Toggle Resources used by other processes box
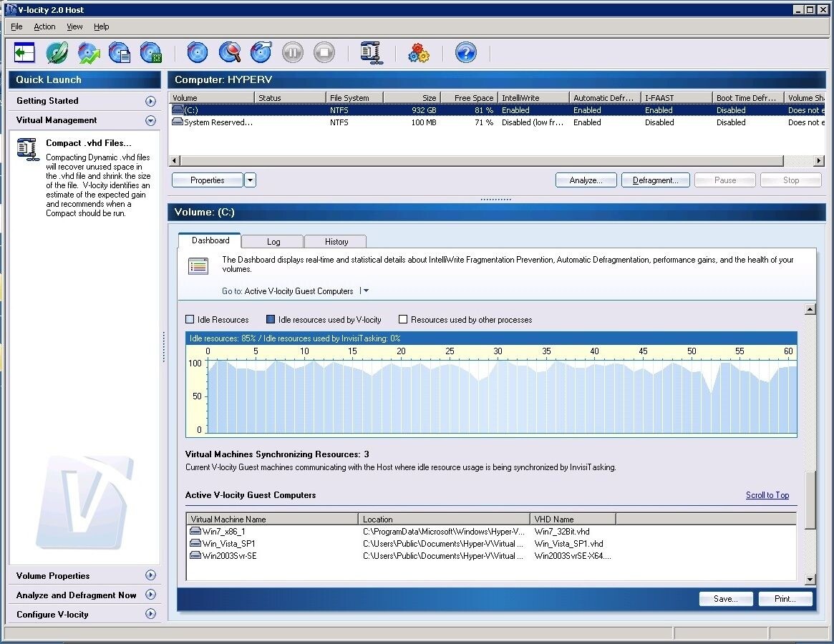Viewport: 834px width, 644px height. (402, 319)
